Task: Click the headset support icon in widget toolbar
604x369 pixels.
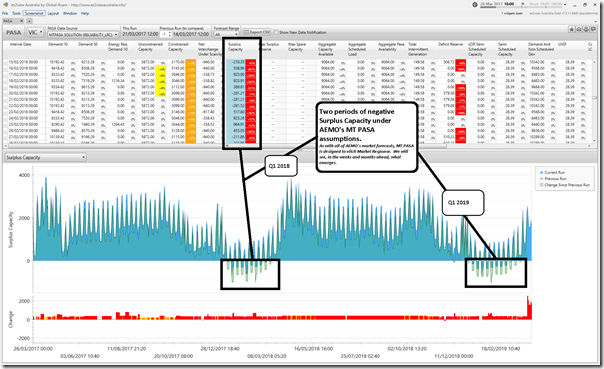Action: [579, 29]
